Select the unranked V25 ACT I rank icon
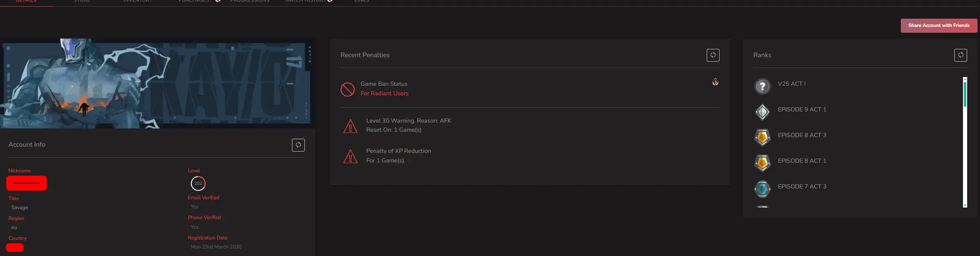The width and height of the screenshot is (980, 256). (x=762, y=86)
